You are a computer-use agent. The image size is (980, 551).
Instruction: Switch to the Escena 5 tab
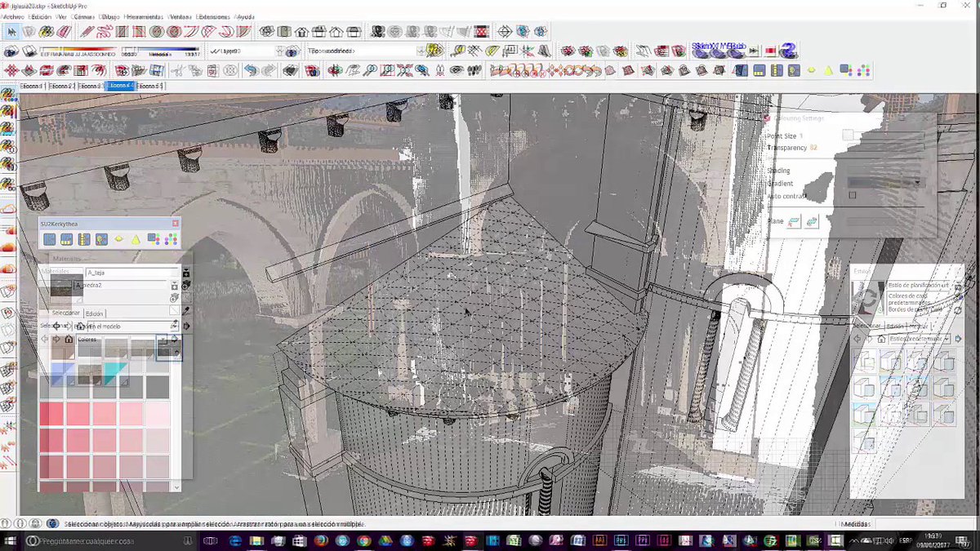(149, 86)
